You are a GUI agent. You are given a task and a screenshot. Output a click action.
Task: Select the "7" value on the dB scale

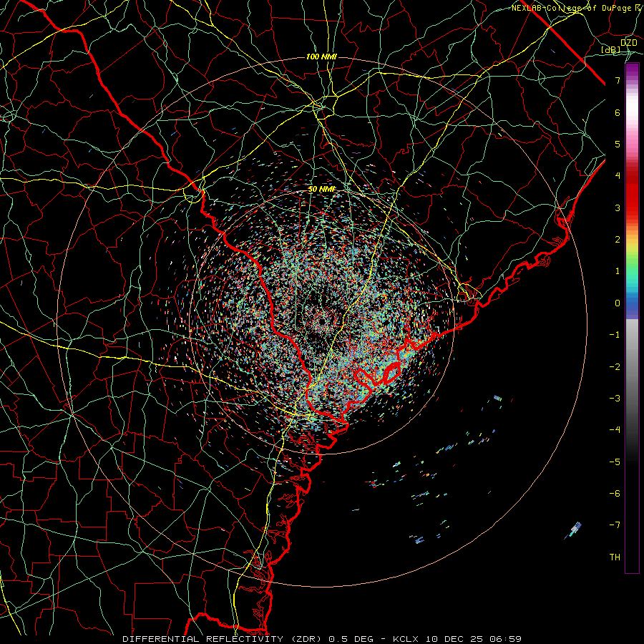(x=618, y=80)
